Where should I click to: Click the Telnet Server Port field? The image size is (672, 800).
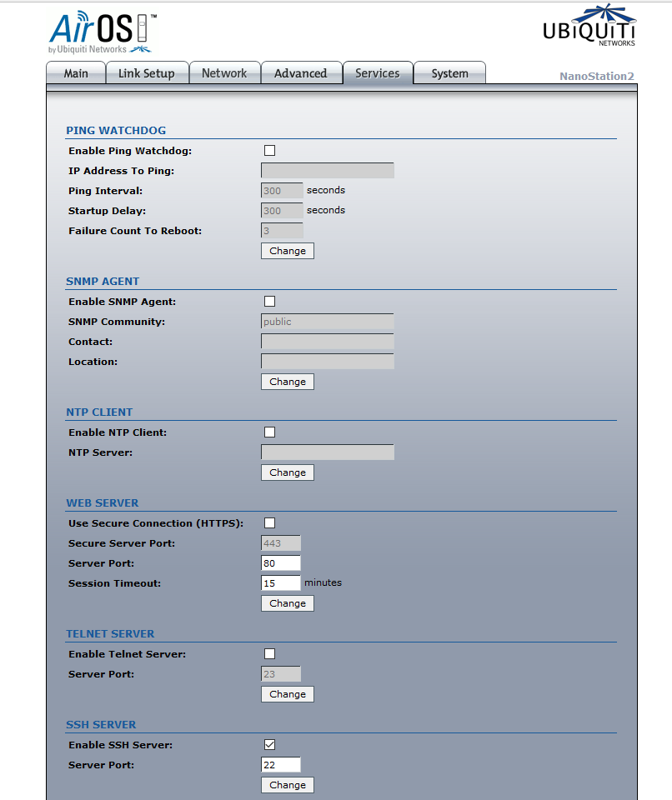coord(281,673)
